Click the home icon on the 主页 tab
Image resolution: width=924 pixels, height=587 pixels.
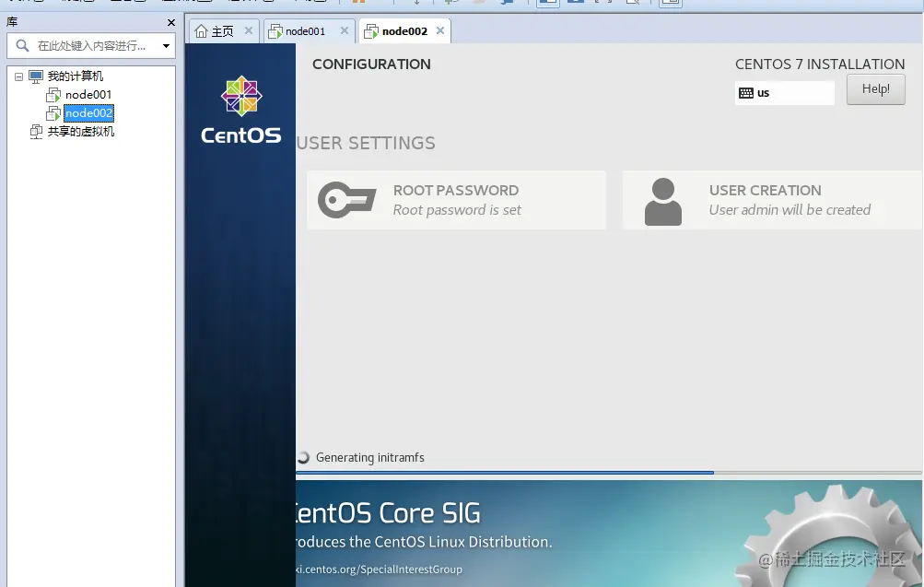pyautogui.click(x=201, y=31)
